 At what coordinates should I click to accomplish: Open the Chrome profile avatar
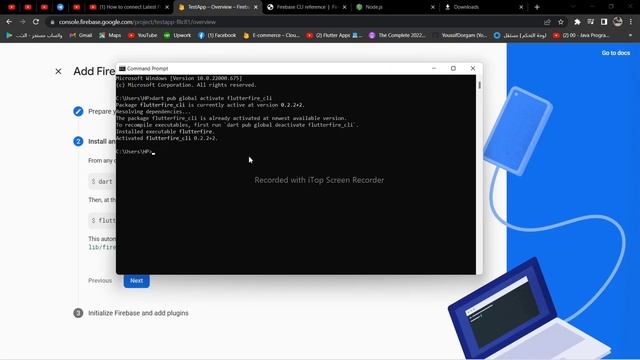(x=618, y=22)
